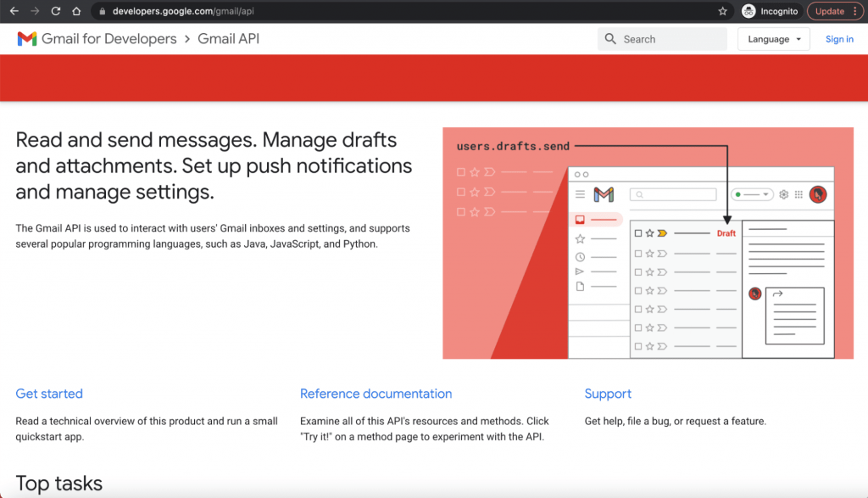Open the Support link

pos(608,394)
